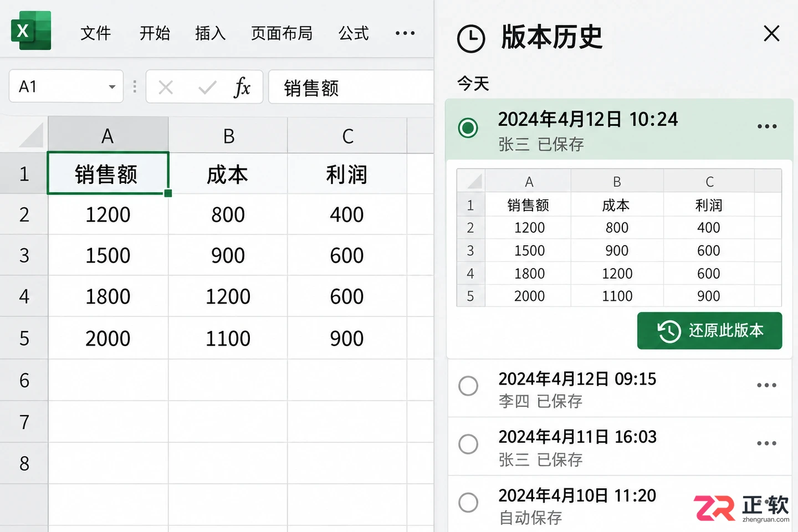Open Insert Function fx icon
The height and width of the screenshot is (532, 798).
242,87
